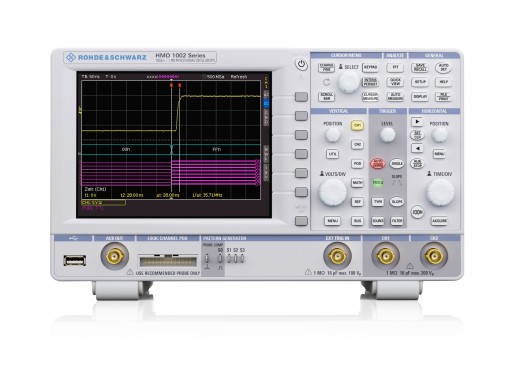Screen dimensions: 520x380
Task: Click the VOLTS/DIV knob
Action: [x=333, y=193]
